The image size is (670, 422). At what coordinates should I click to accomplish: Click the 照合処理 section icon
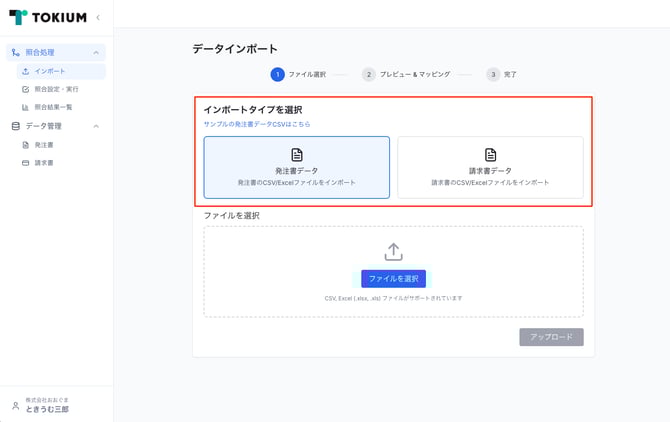pos(15,52)
